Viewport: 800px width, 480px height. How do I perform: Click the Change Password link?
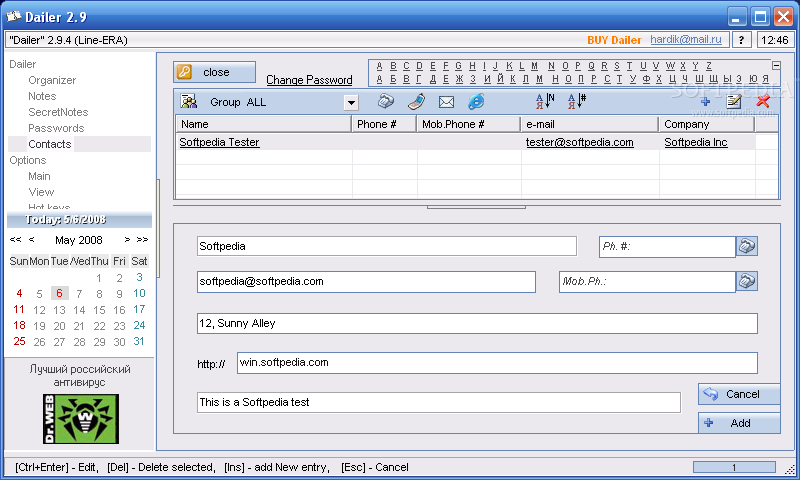[309, 80]
